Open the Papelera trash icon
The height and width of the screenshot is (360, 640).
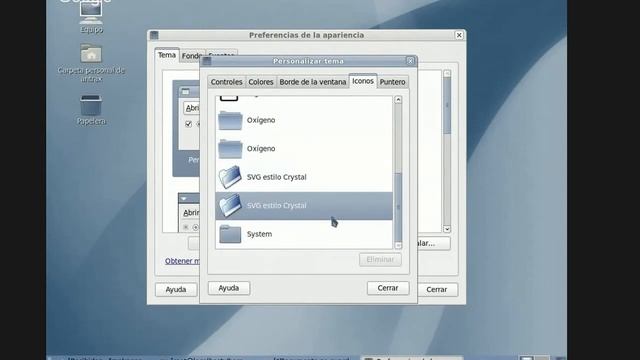click(91, 106)
